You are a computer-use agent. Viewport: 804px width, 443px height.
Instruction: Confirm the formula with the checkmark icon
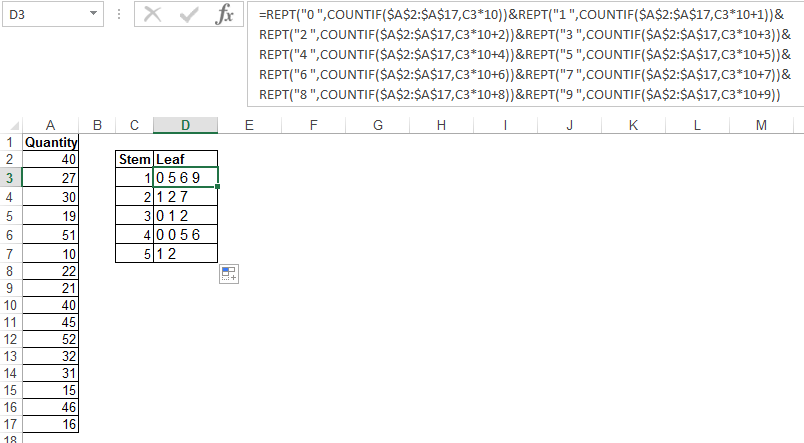click(189, 14)
